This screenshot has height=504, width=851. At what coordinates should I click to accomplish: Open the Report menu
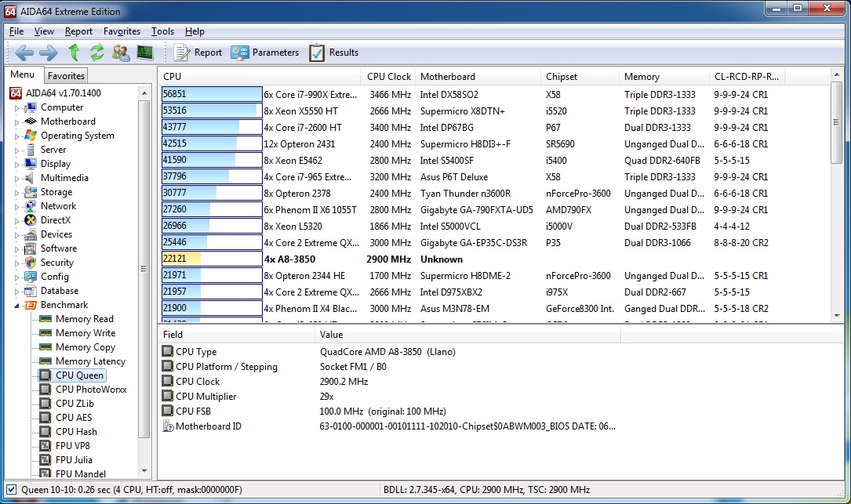[78, 31]
